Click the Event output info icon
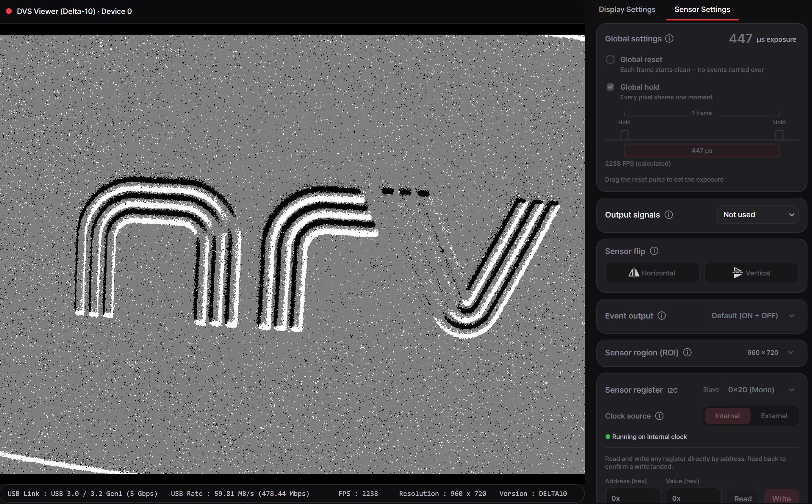The image size is (812, 504). coord(662,316)
